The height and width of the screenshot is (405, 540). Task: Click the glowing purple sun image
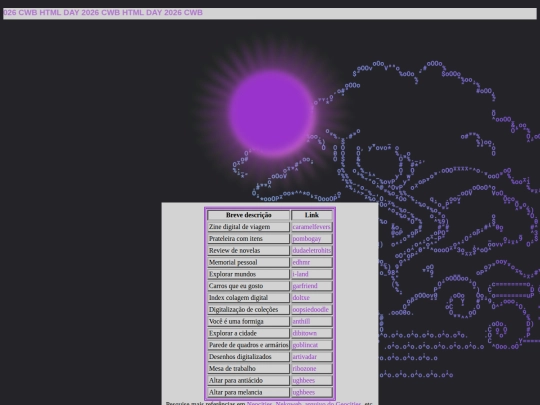[272, 114]
